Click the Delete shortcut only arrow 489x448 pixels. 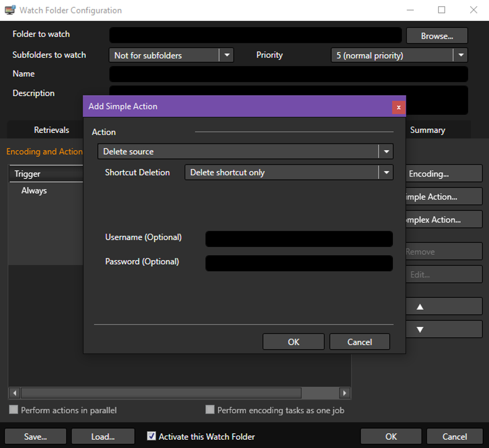[386, 172]
